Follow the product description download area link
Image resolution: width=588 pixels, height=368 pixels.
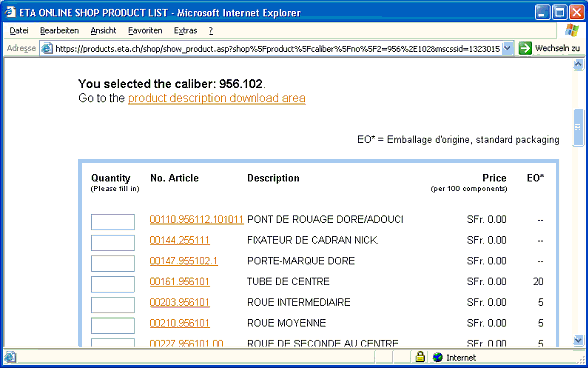pyautogui.click(x=217, y=98)
